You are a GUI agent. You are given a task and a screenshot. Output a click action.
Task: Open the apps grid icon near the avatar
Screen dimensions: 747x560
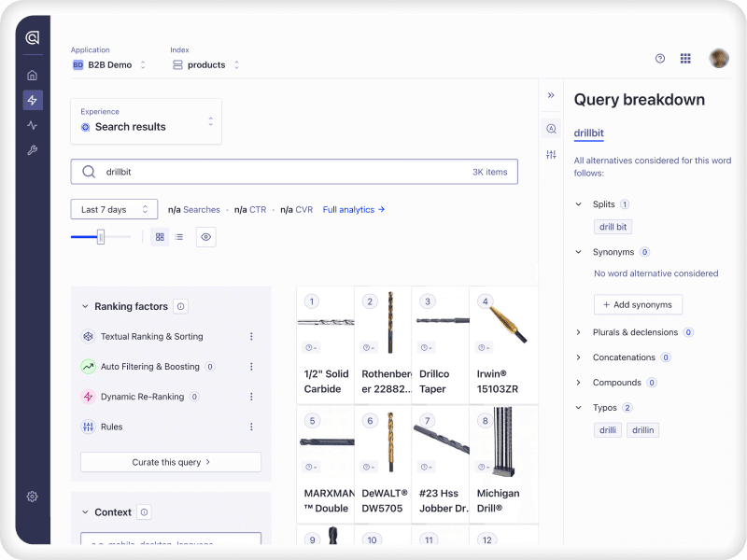[x=685, y=58]
